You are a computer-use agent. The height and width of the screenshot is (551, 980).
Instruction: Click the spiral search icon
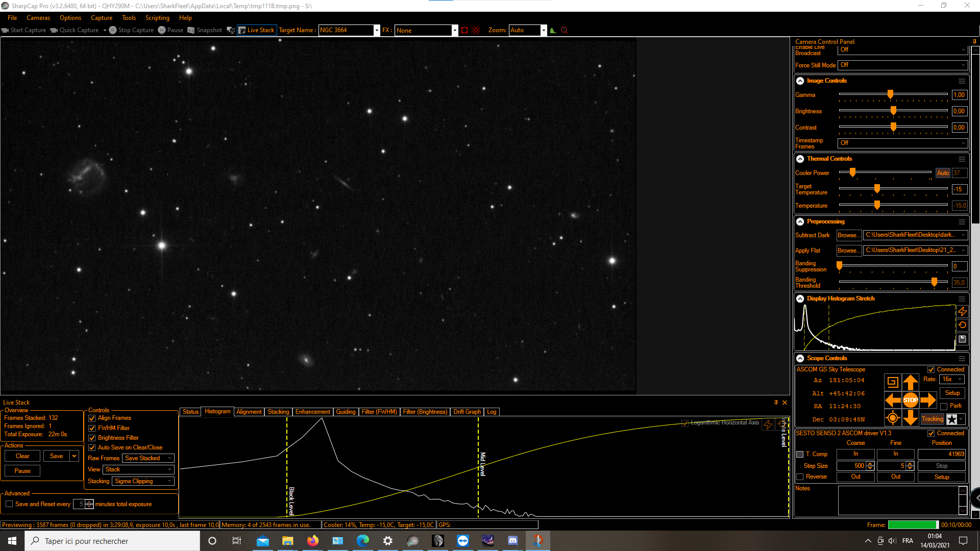892,382
